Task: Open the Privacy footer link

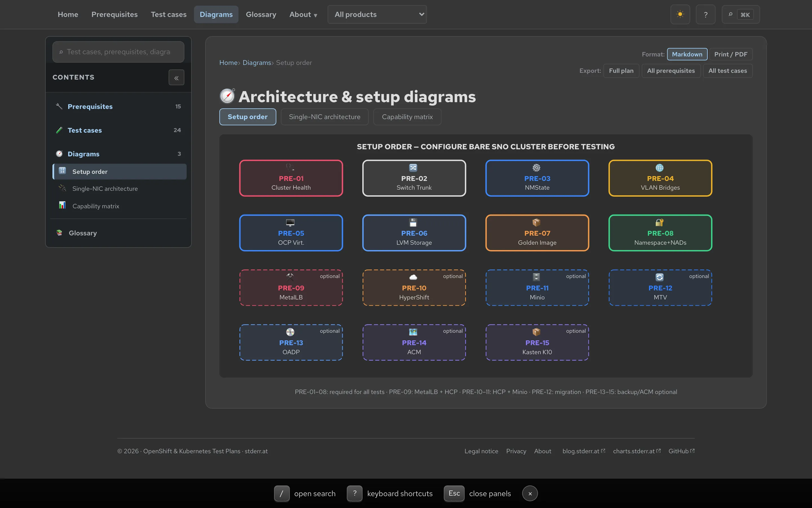Action: [x=516, y=451]
